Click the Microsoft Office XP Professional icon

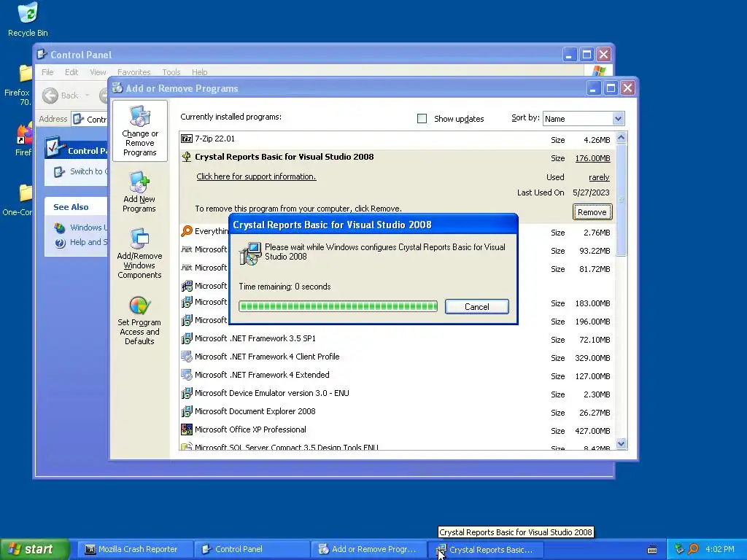(x=187, y=429)
